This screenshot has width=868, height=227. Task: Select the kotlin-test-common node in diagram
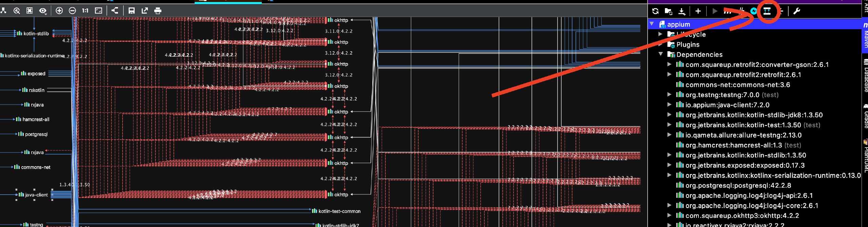click(336, 211)
